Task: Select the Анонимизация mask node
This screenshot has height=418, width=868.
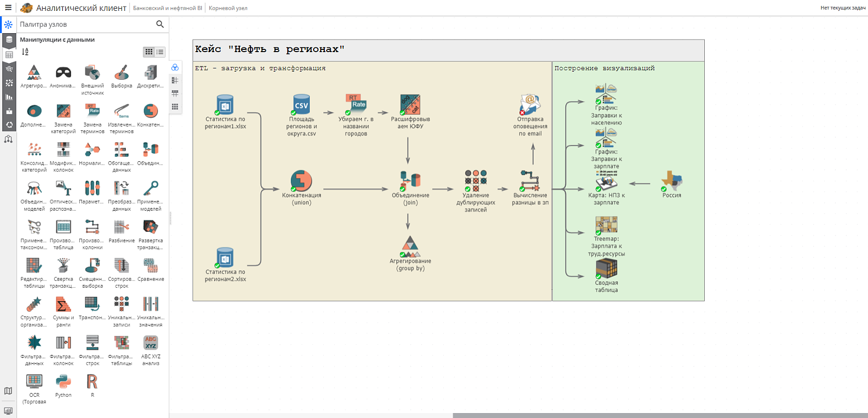Action: click(x=63, y=73)
